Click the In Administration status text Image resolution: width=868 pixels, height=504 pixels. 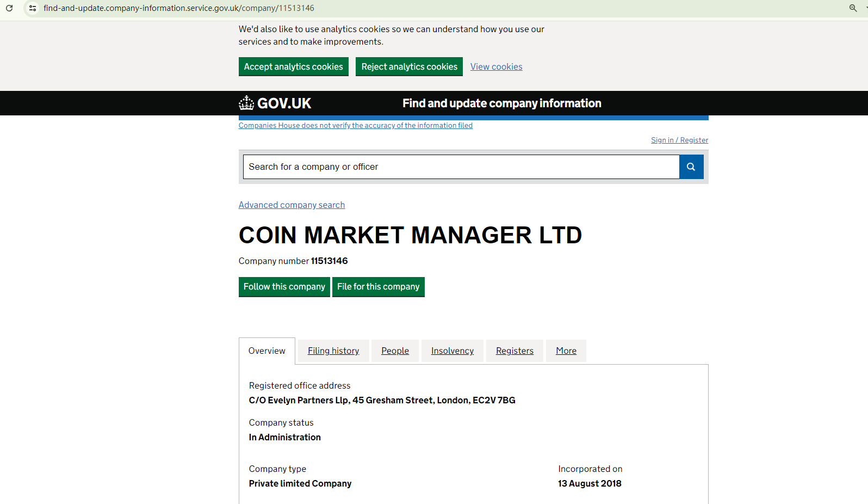point(285,438)
